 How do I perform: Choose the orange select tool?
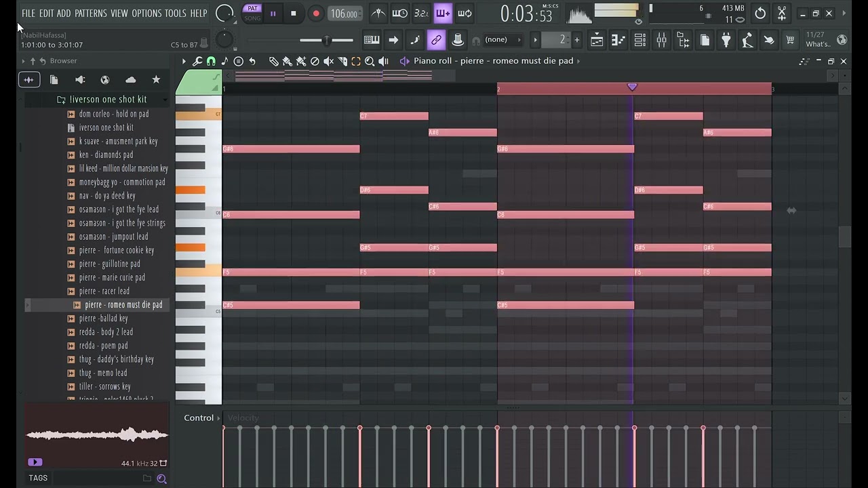(x=356, y=61)
